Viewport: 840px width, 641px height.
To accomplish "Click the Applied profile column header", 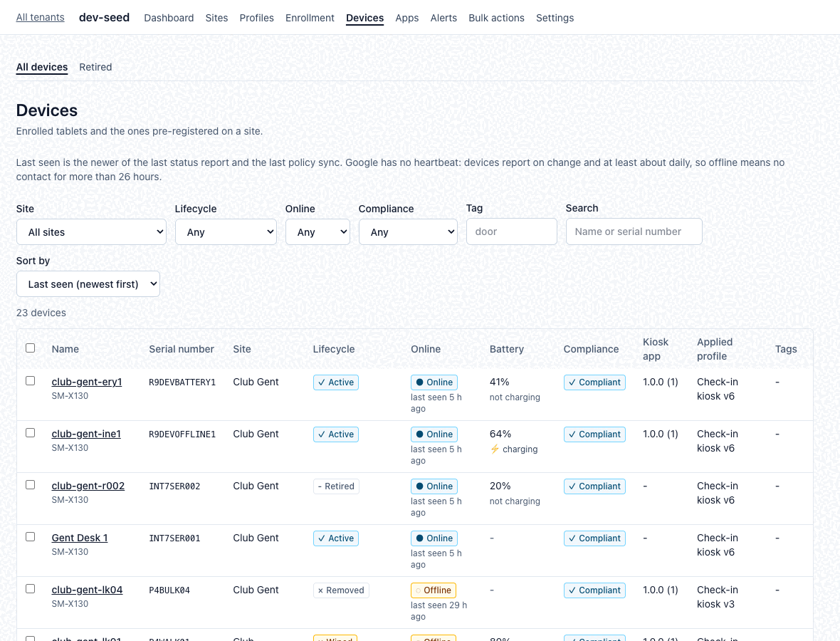I will tap(715, 349).
